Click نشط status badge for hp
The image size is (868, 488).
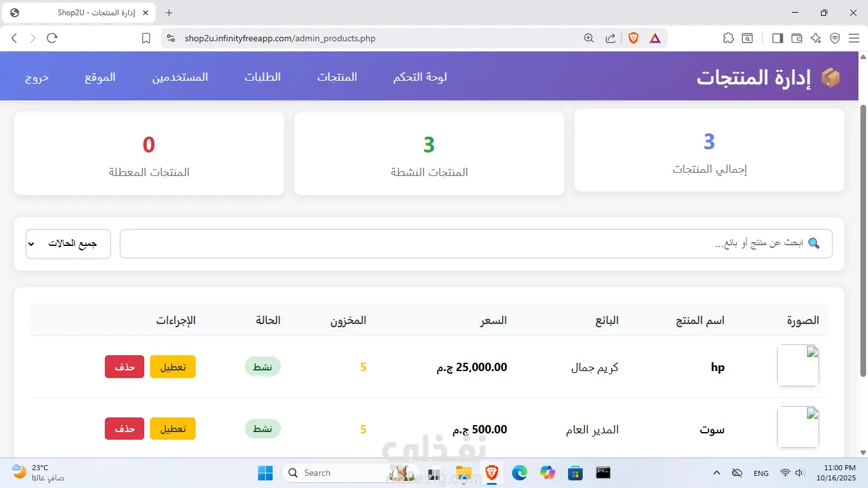pyautogui.click(x=262, y=367)
